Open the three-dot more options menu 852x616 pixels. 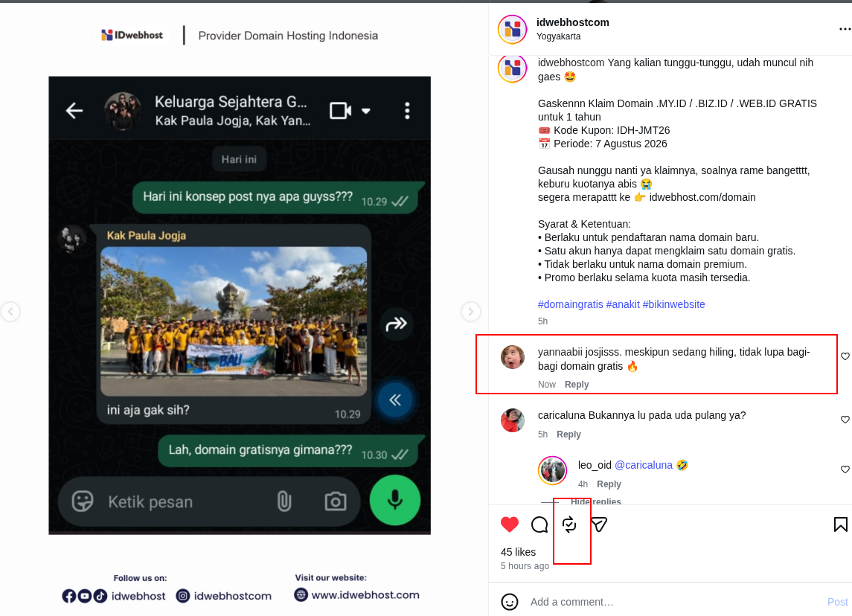[845, 29]
